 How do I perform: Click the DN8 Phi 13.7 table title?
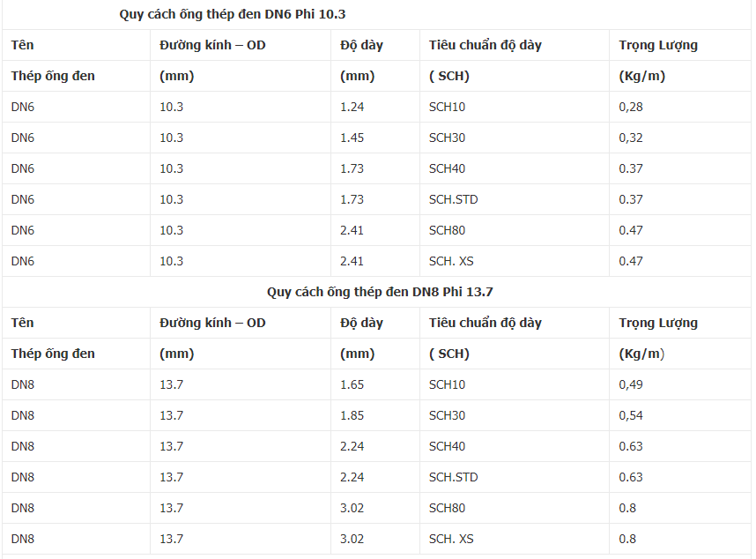point(386,292)
